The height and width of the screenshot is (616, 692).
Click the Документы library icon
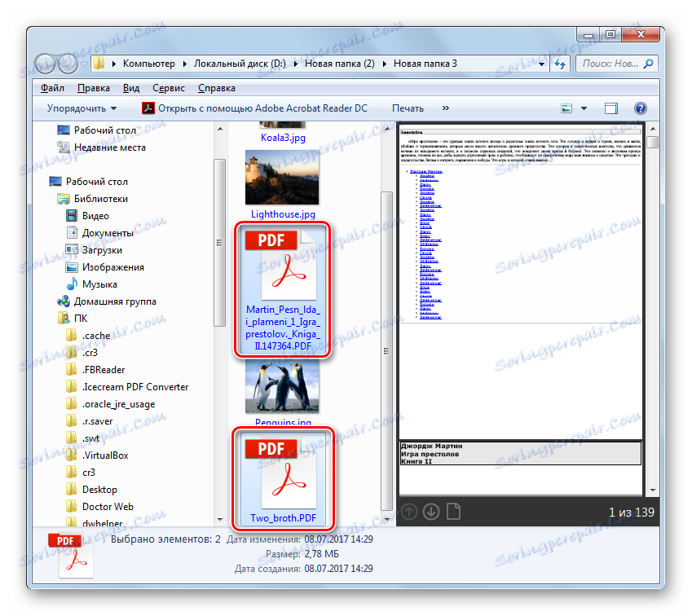point(72,232)
